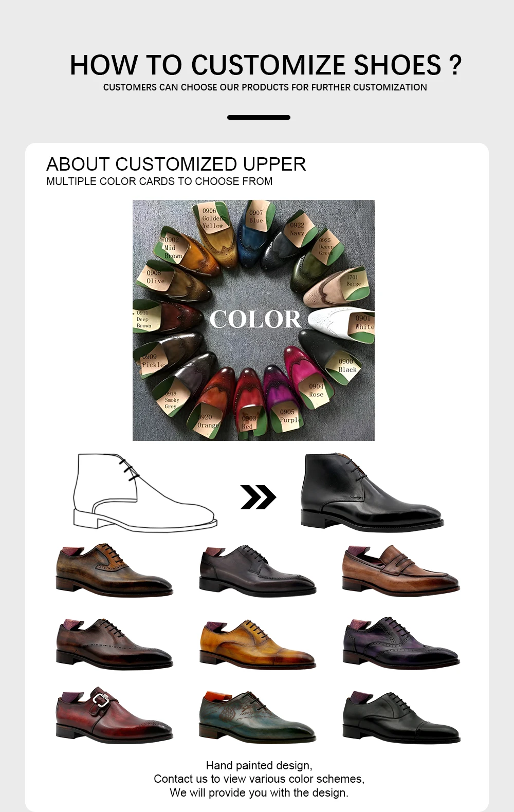The width and height of the screenshot is (514, 812).
Task: Click the chukka boot outline sketch
Action: [x=144, y=491]
